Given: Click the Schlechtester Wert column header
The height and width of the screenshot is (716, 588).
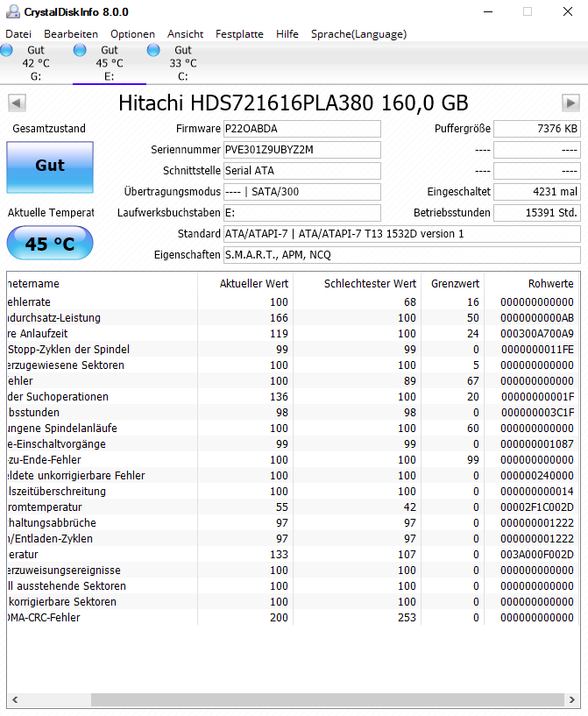Looking at the screenshot, I should (x=357, y=284).
